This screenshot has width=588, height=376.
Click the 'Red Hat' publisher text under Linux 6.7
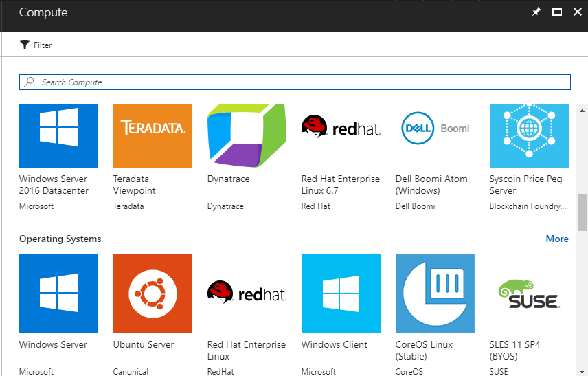(316, 206)
